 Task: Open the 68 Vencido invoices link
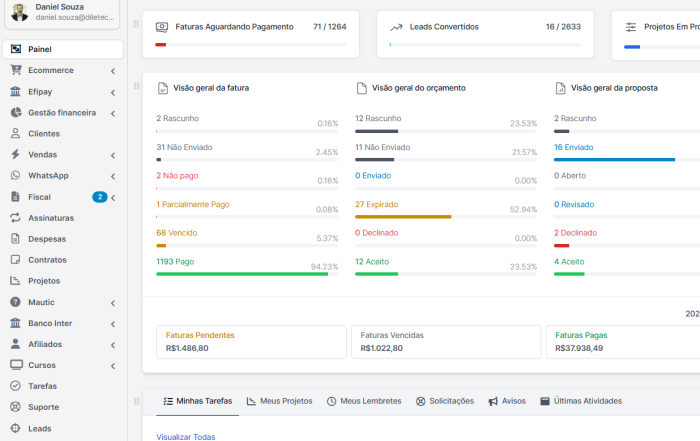point(177,233)
